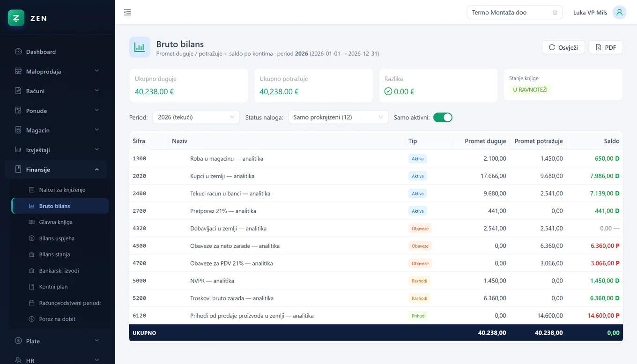Click the Saldo column header
637x364 pixels.
point(612,141)
